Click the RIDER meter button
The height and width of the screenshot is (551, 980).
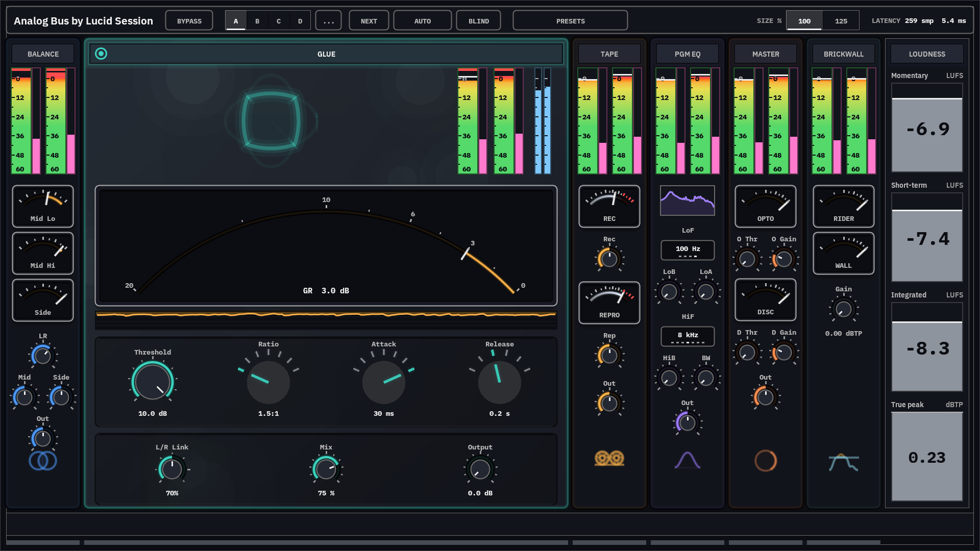[x=844, y=206]
